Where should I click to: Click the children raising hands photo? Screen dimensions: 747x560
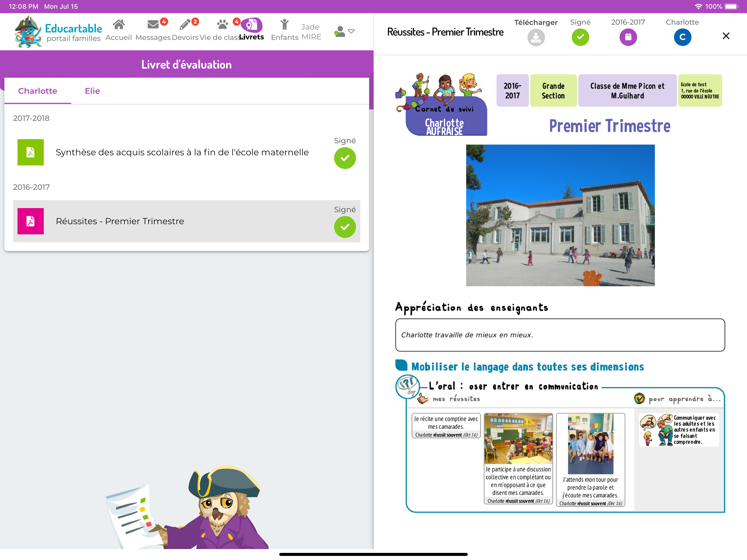(x=590, y=444)
